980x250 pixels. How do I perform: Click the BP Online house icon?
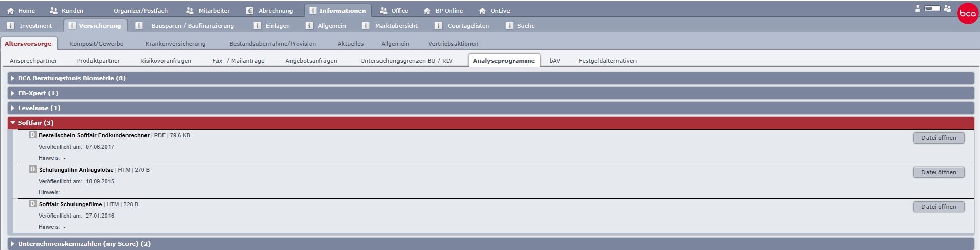[427, 11]
